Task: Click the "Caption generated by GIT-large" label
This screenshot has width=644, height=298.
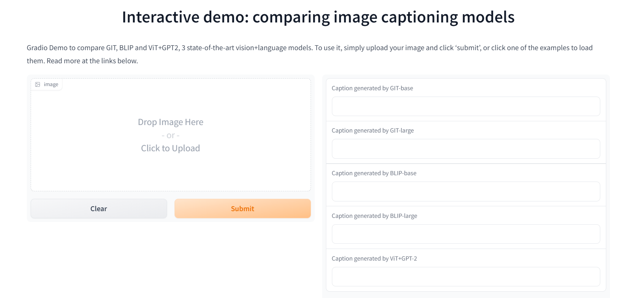Action: (373, 131)
